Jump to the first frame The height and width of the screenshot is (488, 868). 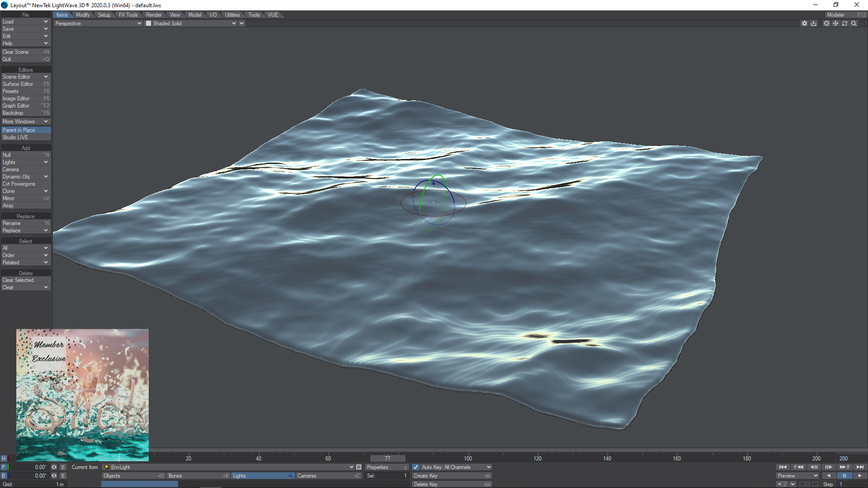click(783, 467)
